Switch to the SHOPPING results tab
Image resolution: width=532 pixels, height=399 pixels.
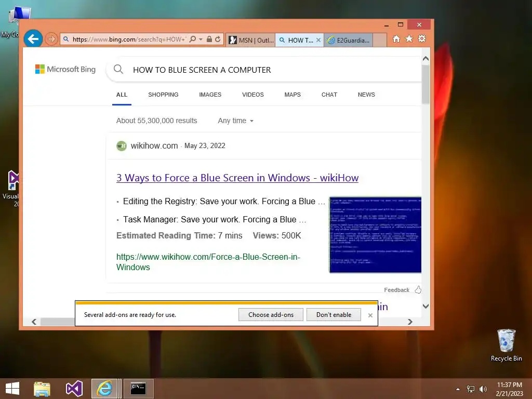point(163,95)
